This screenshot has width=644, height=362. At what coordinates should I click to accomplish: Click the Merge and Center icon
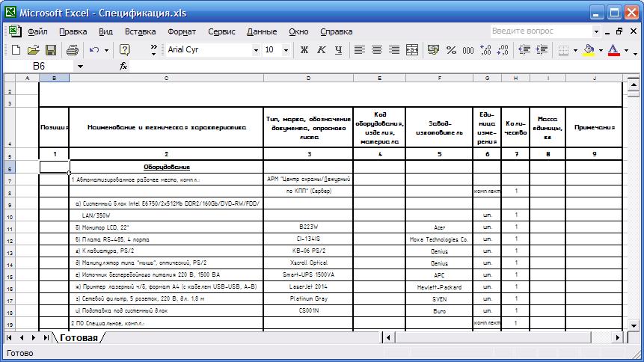(412, 50)
